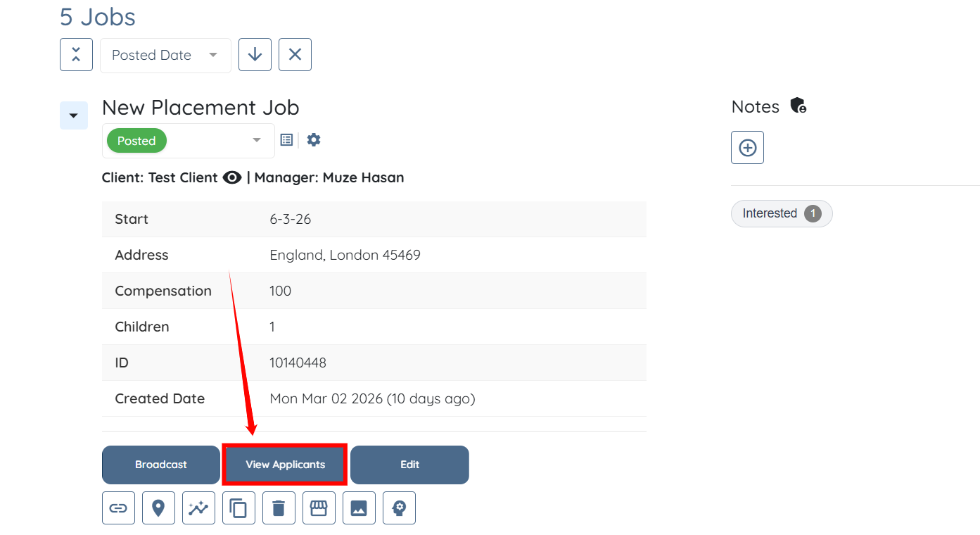Click the image picture icon
Screen dimensions: 980x535
coord(359,508)
